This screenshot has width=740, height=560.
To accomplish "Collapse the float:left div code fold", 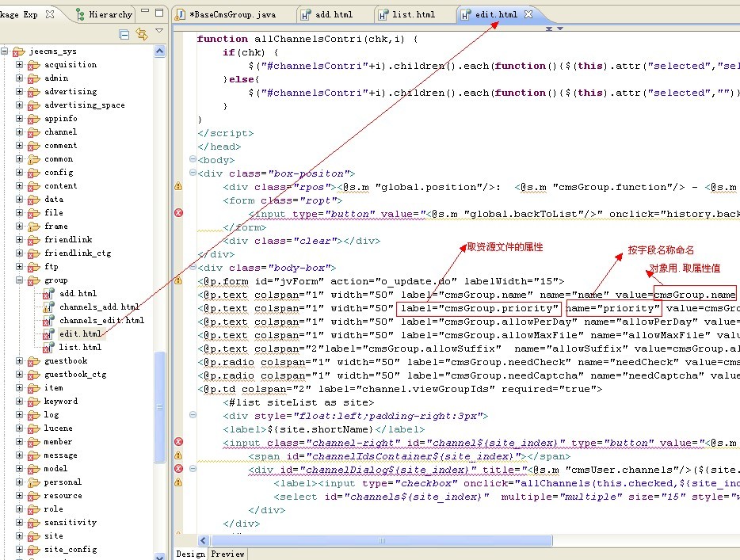I will pyautogui.click(x=193, y=415).
